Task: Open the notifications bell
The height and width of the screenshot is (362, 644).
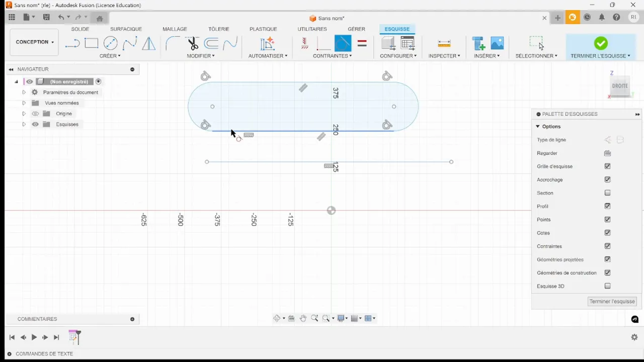Action: [x=602, y=17]
